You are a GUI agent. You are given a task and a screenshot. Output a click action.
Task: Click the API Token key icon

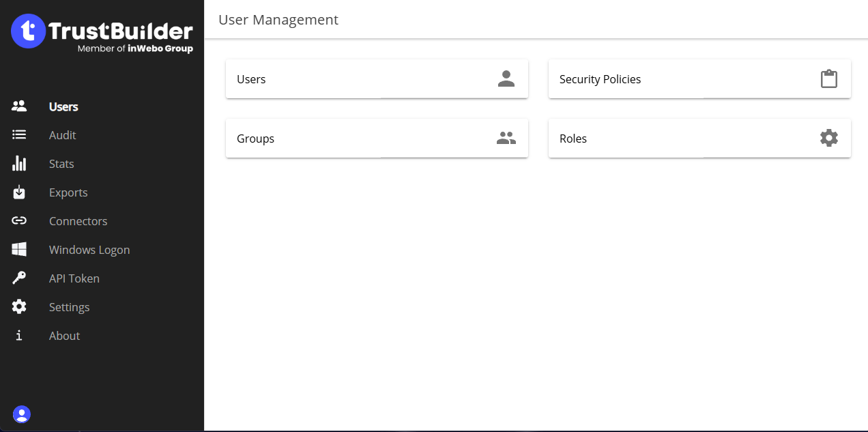click(x=19, y=278)
